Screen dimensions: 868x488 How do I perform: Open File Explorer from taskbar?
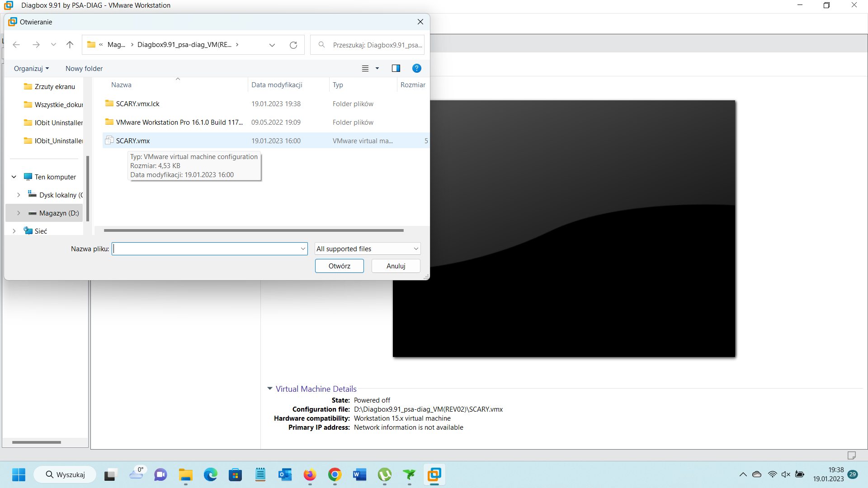click(x=185, y=474)
